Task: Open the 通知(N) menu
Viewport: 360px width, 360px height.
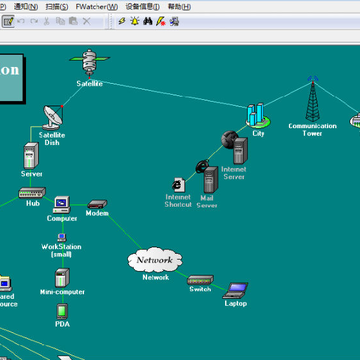Action: pos(26,7)
